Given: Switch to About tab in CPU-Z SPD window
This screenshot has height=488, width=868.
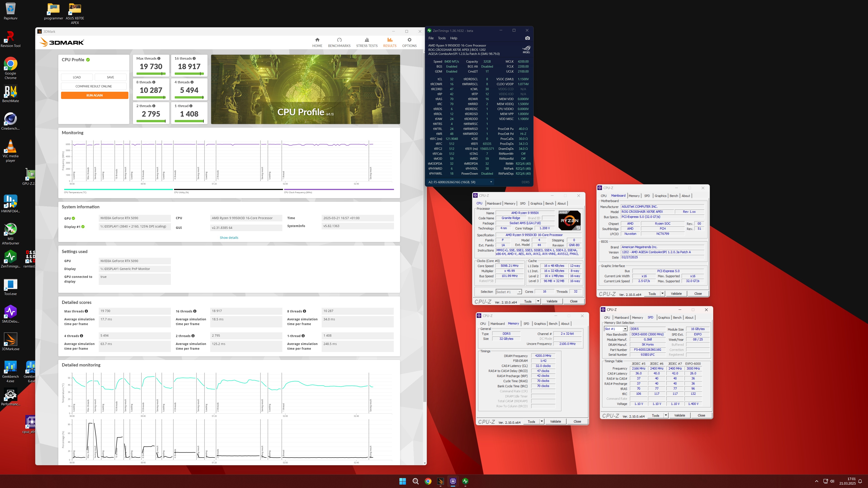Looking at the screenshot, I should pyautogui.click(x=689, y=318).
